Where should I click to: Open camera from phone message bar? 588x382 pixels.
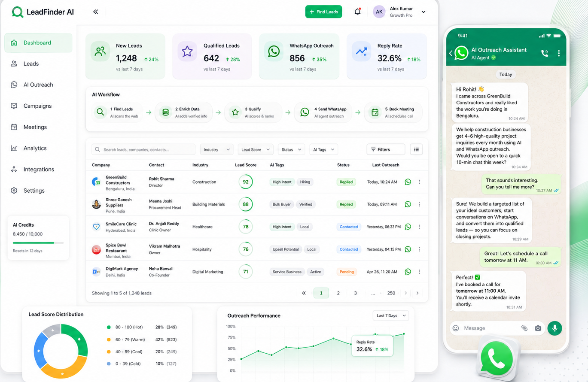coord(538,328)
